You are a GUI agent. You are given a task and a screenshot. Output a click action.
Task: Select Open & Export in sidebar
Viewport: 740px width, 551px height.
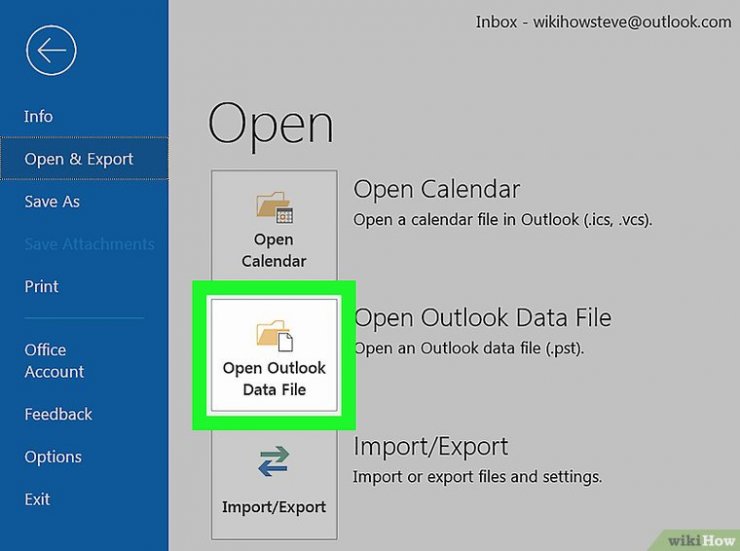[x=84, y=159]
